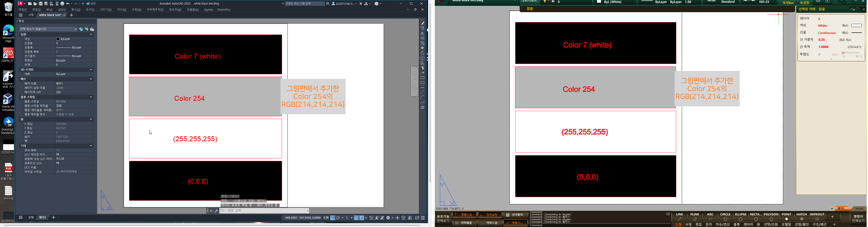Viewport: 868px width, 227px height.
Task: Open the 수정(M) menu in AutoCAD
Action: coord(137,10)
